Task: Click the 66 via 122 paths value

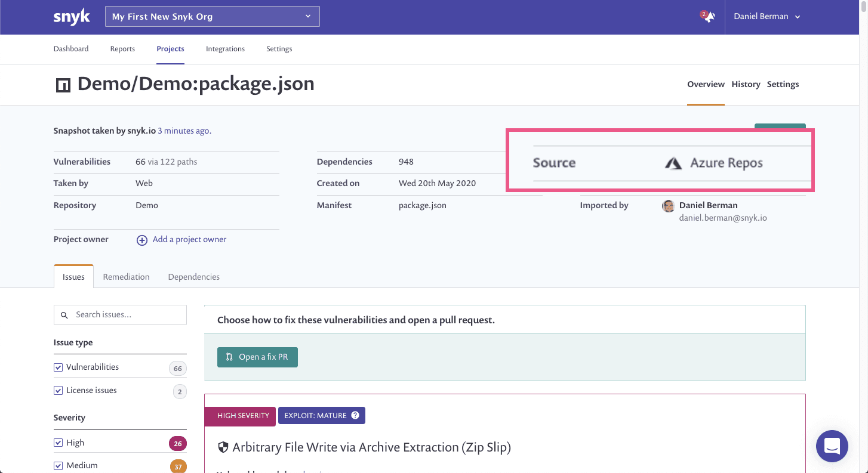Action: (x=167, y=162)
